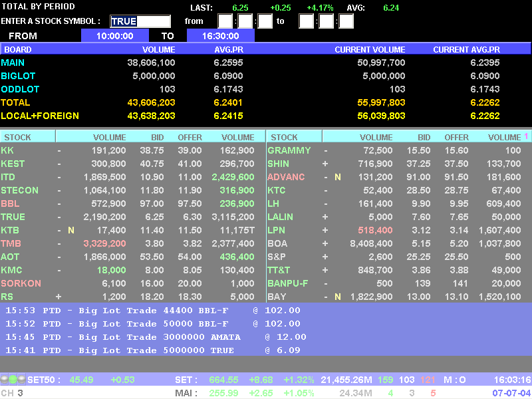The height and width of the screenshot is (399, 532).
Task: Select stock SORKON in the quote list
Action: (21, 283)
